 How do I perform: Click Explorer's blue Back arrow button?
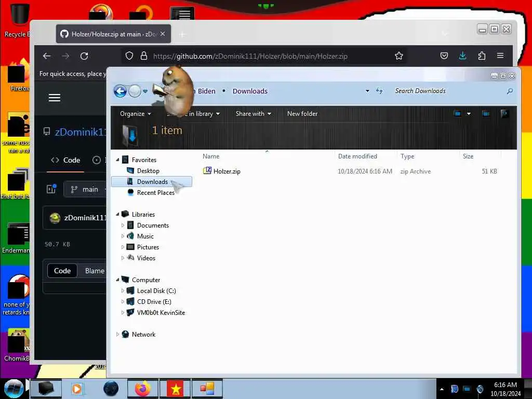pos(120,91)
